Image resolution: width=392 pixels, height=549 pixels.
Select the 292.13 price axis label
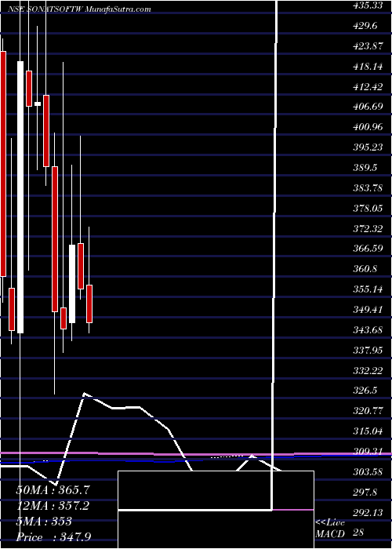(x=366, y=513)
